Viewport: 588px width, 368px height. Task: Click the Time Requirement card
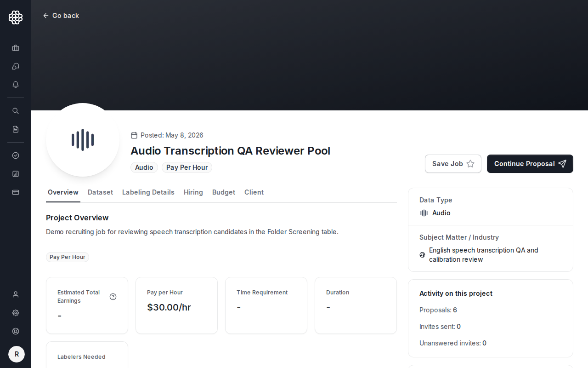(266, 305)
